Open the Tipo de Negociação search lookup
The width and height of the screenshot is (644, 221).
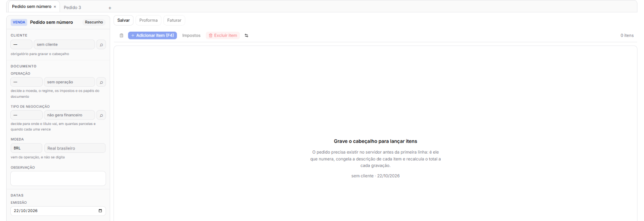(101, 115)
